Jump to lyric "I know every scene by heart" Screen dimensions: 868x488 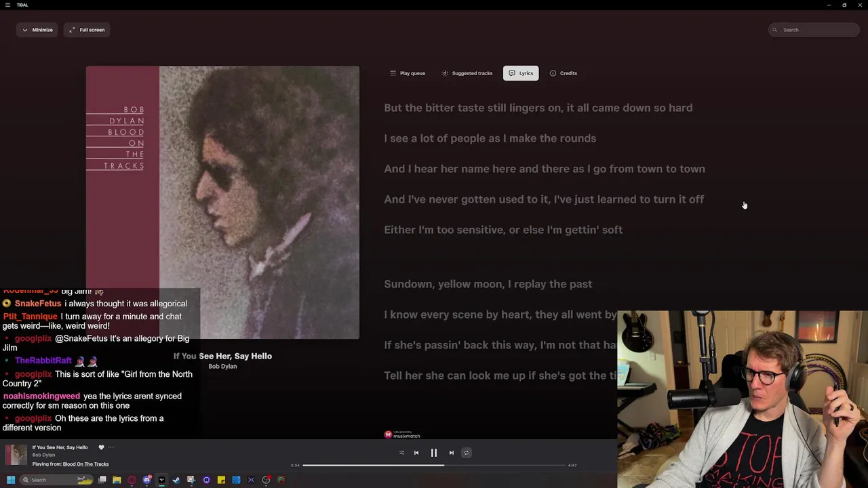[x=500, y=314]
